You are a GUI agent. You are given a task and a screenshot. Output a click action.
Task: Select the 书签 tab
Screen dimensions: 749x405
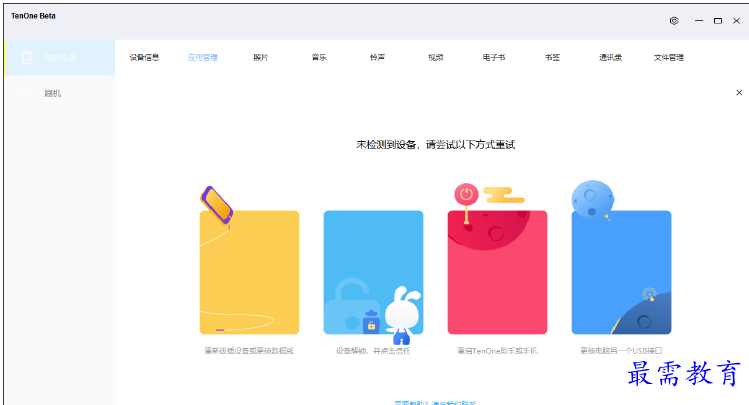click(552, 57)
